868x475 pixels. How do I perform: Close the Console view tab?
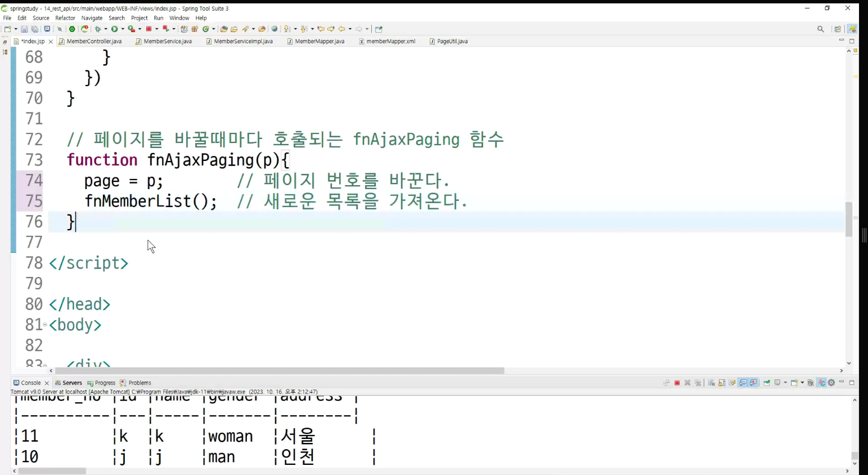click(x=47, y=383)
